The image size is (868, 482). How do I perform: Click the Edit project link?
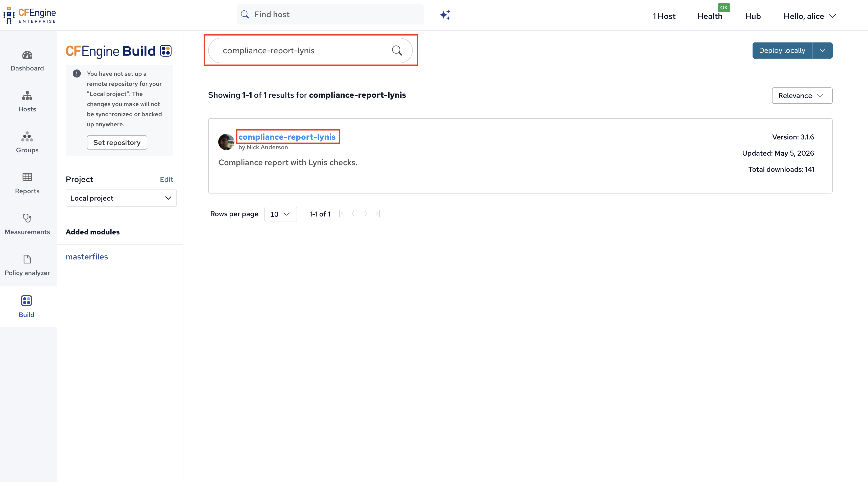tap(166, 179)
